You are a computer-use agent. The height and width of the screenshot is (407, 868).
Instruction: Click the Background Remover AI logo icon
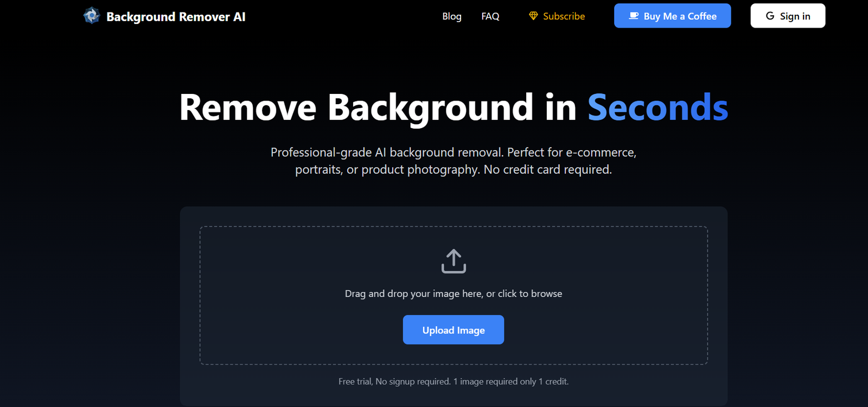91,16
